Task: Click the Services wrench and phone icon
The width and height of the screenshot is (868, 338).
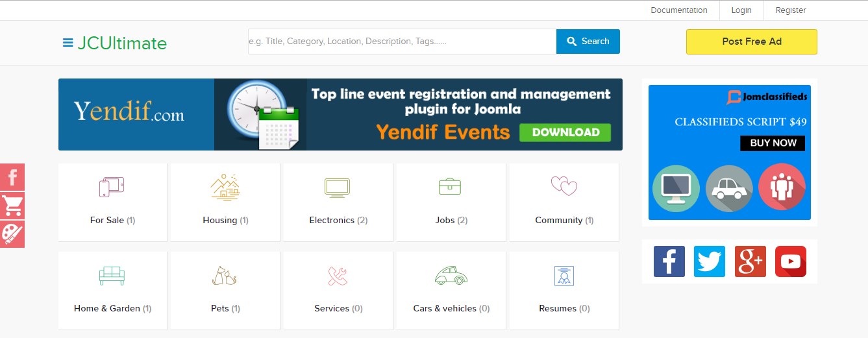Action: click(338, 276)
